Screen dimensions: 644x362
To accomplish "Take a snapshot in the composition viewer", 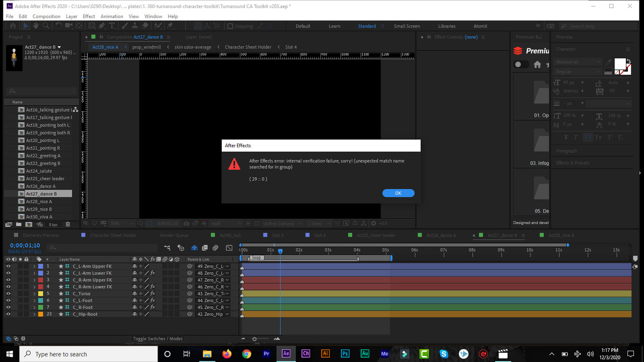I will click(x=187, y=223).
